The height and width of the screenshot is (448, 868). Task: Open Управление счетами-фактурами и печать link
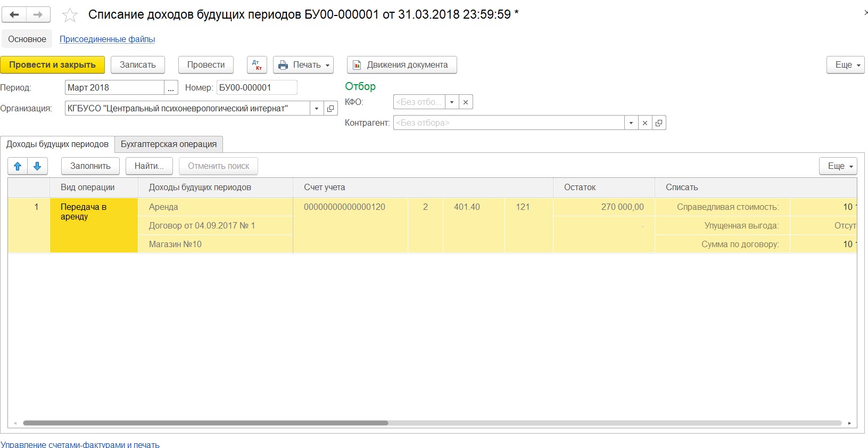point(80,444)
